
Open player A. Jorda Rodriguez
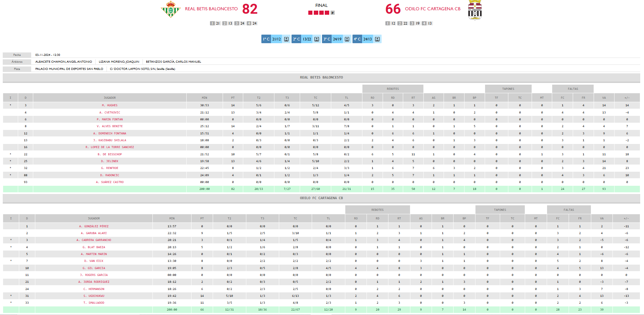click(94, 282)
